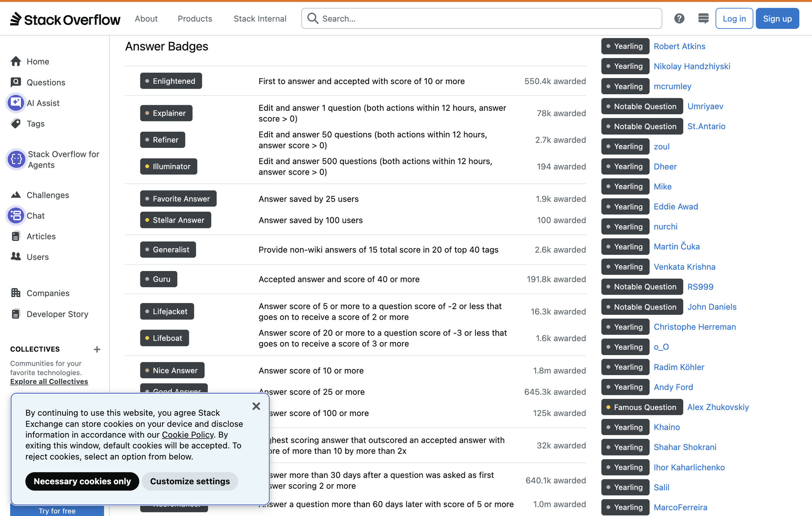The image size is (812, 516).
Task: Open Explore all Collectives link
Action: click(x=49, y=382)
